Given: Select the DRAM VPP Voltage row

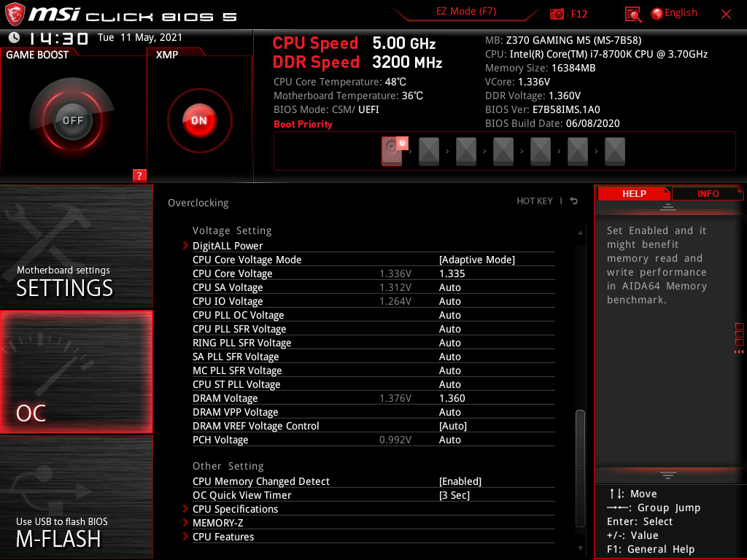Looking at the screenshot, I should (x=373, y=412).
